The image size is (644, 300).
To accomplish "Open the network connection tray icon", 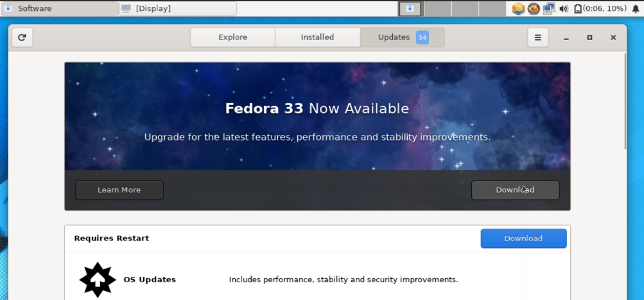I will (x=549, y=8).
